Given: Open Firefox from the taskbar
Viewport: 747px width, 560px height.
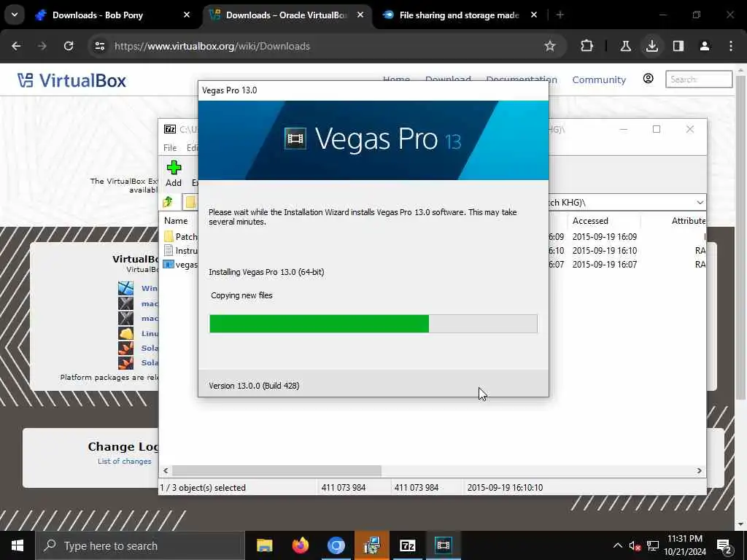Looking at the screenshot, I should 300,545.
